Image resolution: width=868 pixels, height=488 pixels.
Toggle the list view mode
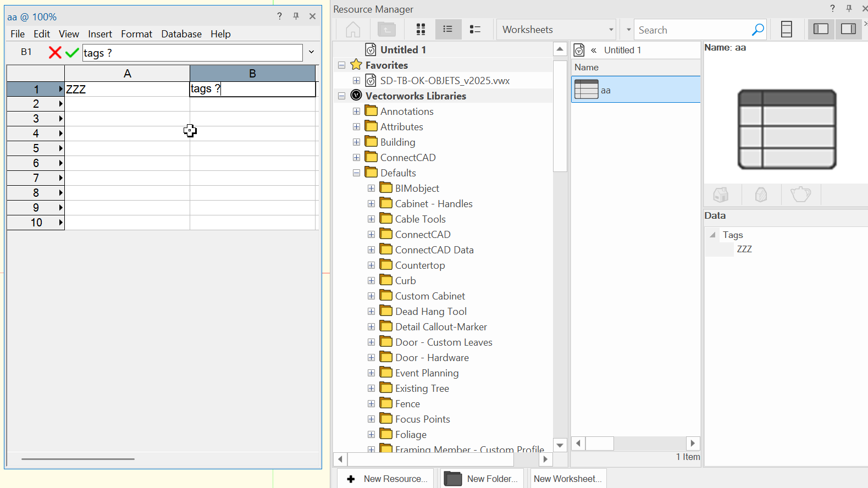click(448, 30)
